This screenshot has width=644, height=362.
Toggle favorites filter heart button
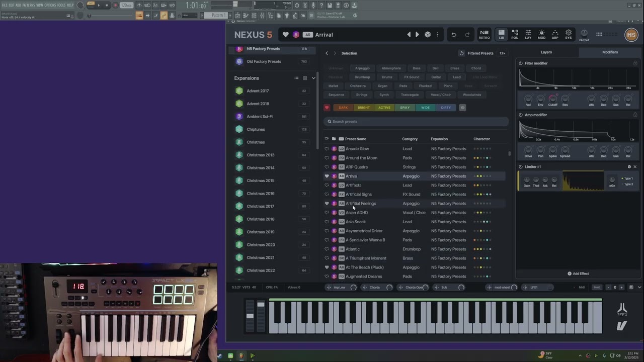point(327,108)
